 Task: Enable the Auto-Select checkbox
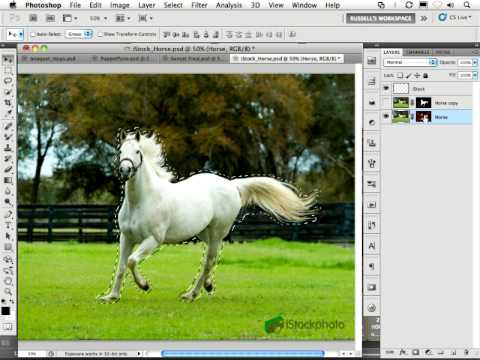pos(33,34)
